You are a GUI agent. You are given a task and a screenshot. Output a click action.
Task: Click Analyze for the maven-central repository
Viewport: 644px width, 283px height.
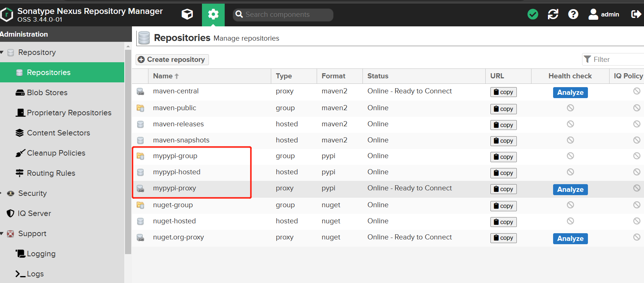click(x=570, y=93)
